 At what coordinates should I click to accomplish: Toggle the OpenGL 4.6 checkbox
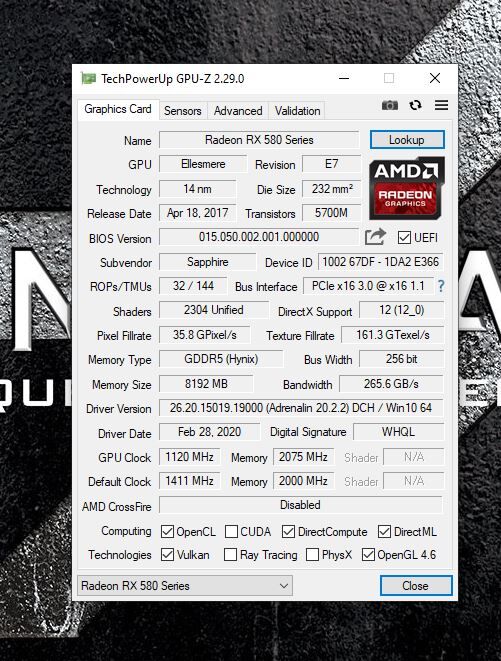[x=368, y=554]
